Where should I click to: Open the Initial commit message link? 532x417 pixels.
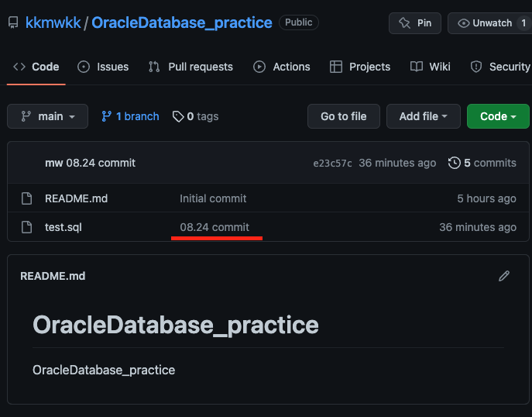pos(213,198)
